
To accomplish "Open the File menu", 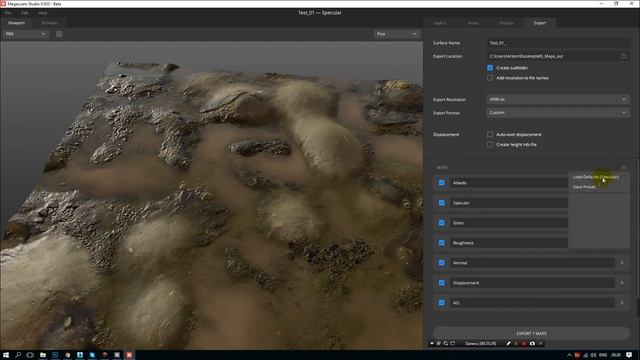I will click(8, 13).
